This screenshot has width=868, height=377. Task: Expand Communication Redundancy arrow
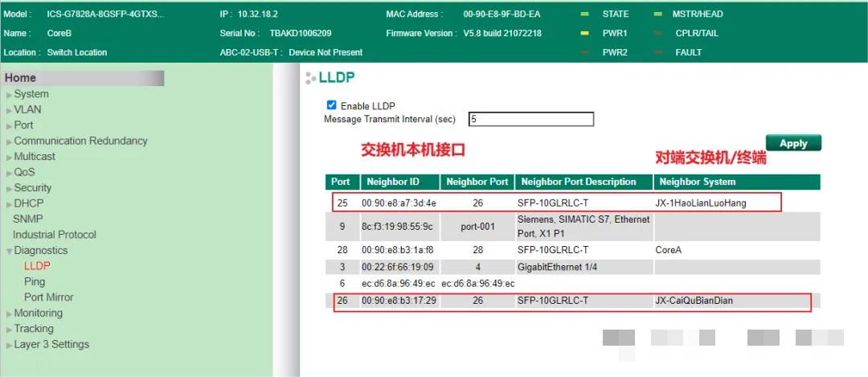(x=10, y=141)
